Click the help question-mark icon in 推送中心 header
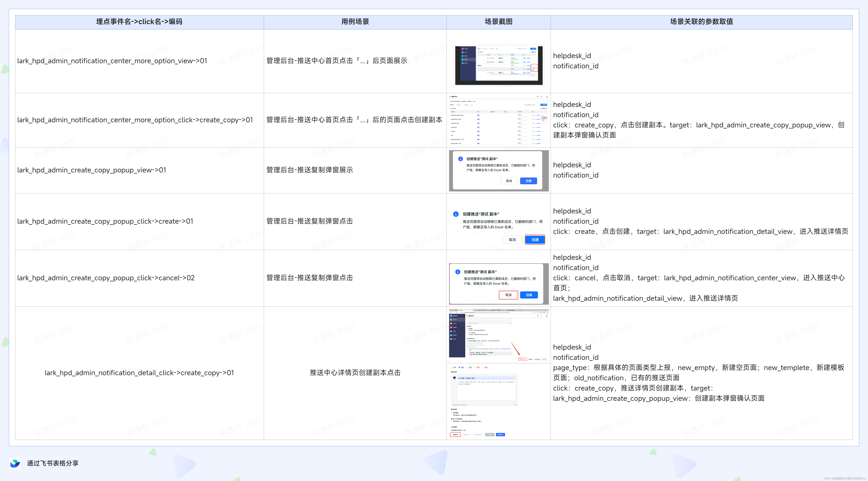Screen dimensions: 868x481 [x=538, y=97]
